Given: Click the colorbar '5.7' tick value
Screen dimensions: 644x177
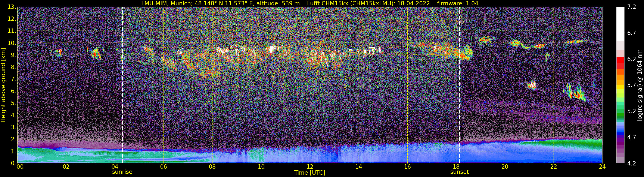Looking at the screenshot, I should point(632,85).
